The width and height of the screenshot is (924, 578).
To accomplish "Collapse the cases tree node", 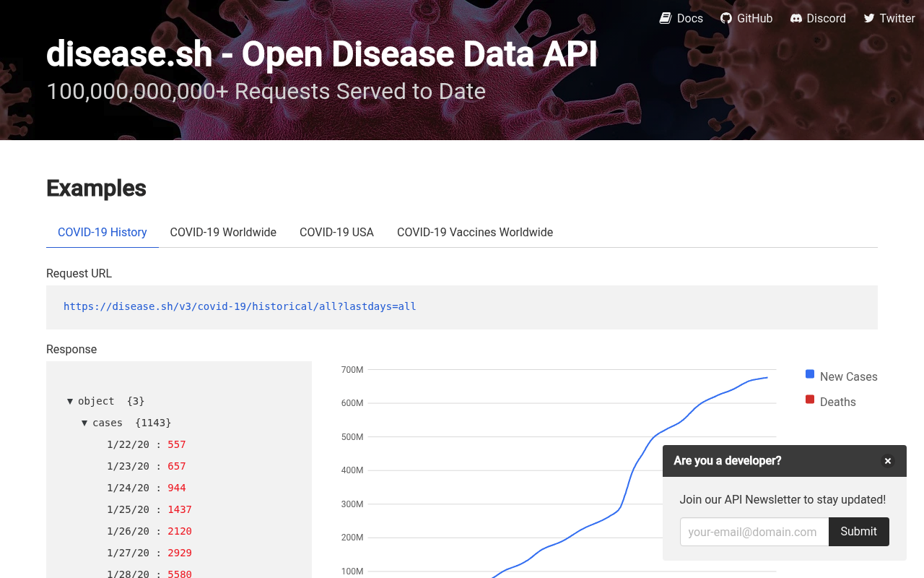I will [84, 423].
